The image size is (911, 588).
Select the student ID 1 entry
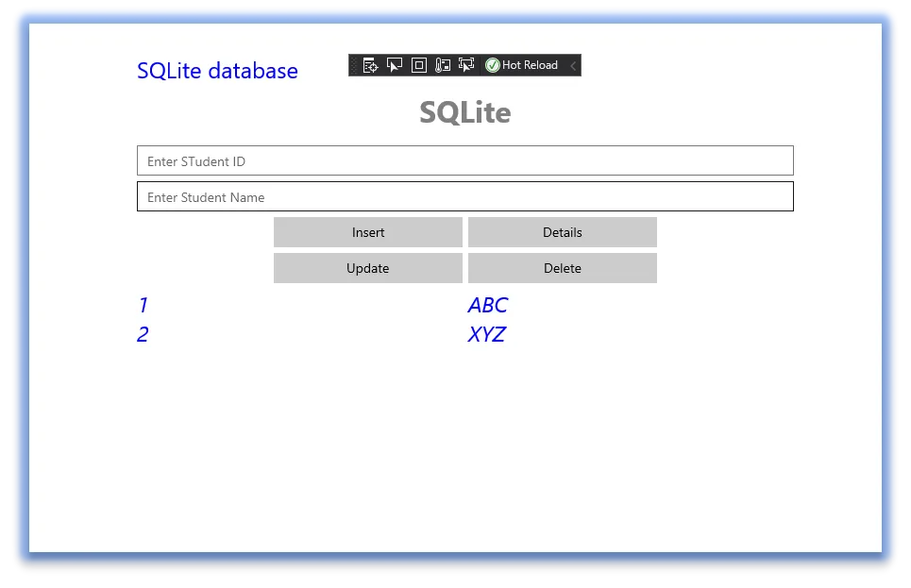[x=143, y=305]
